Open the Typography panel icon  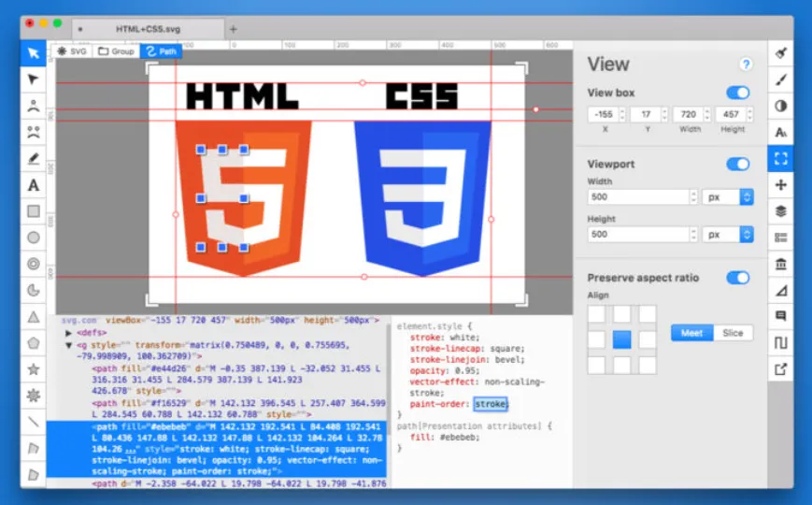pos(781,132)
